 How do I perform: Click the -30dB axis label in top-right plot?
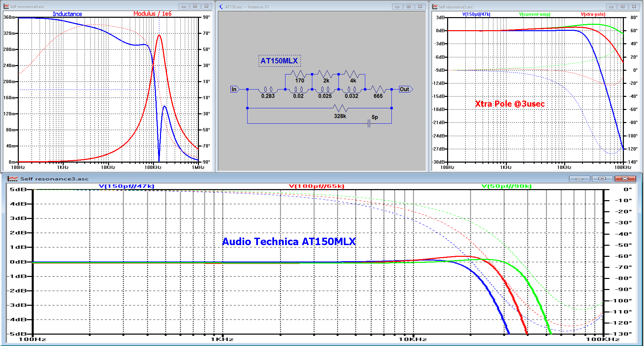(439, 162)
